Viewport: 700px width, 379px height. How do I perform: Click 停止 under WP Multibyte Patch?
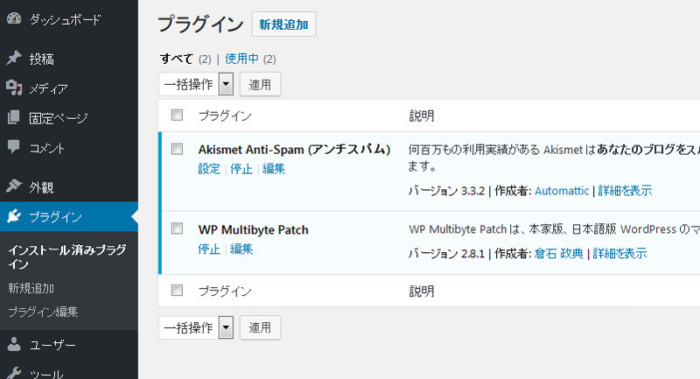(209, 249)
